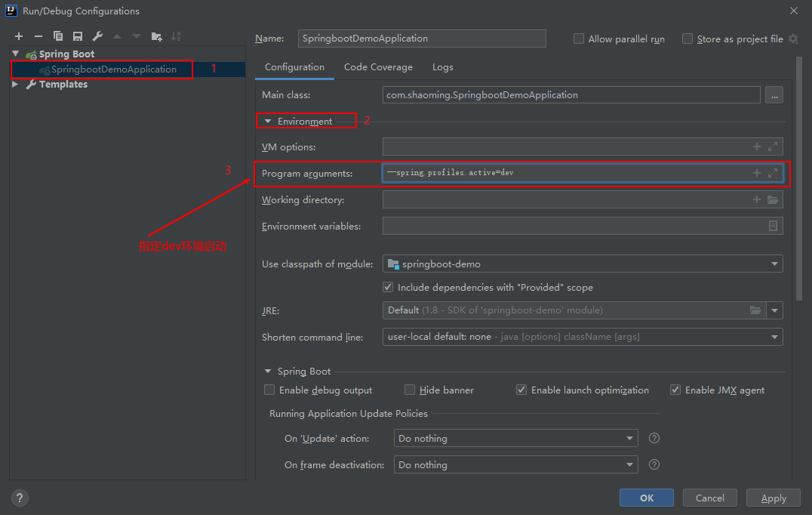Switch to Code Coverage tab
Screen dimensions: 812x515
click(378, 67)
